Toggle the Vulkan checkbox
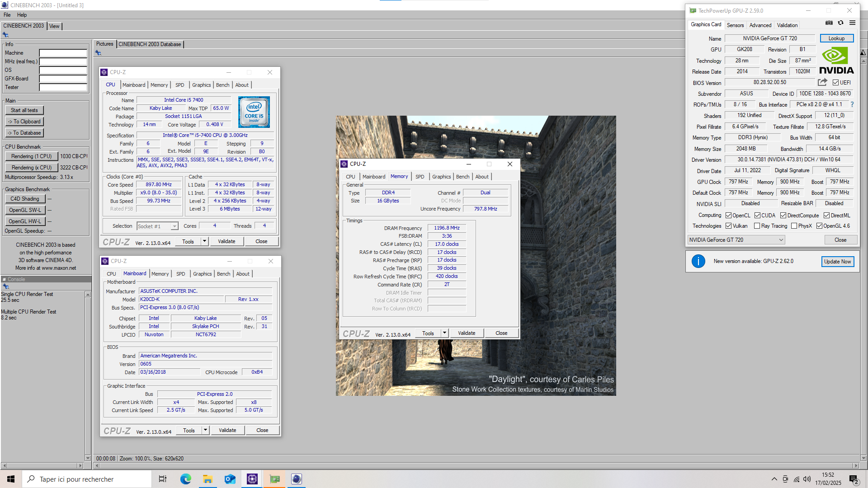Viewport: 868px width, 488px height. pyautogui.click(x=728, y=226)
